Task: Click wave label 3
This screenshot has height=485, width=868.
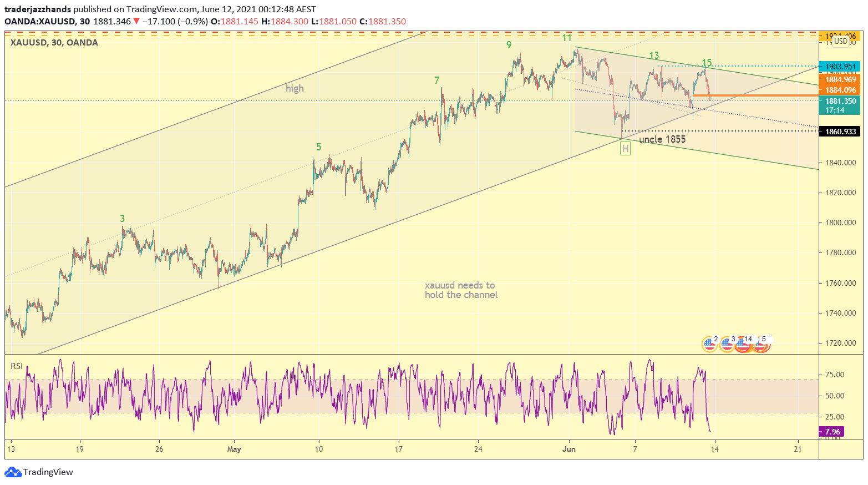Action: pos(123,219)
